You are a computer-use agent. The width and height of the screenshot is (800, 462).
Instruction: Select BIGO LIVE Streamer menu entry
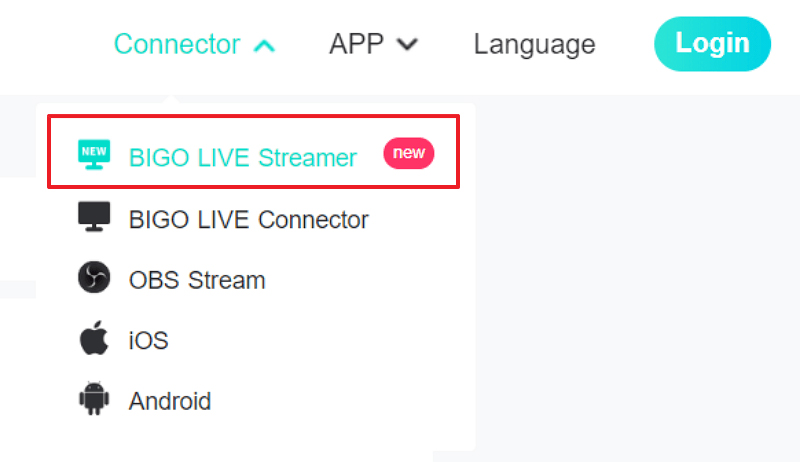click(254, 152)
